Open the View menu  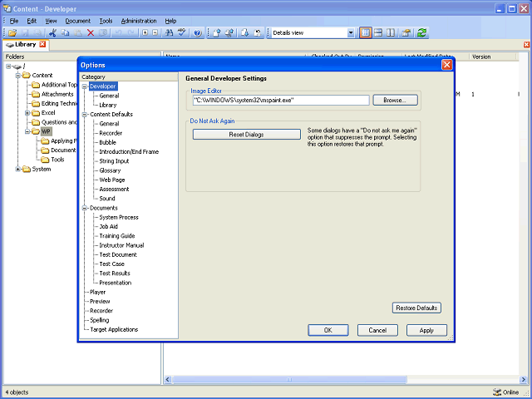pos(51,21)
